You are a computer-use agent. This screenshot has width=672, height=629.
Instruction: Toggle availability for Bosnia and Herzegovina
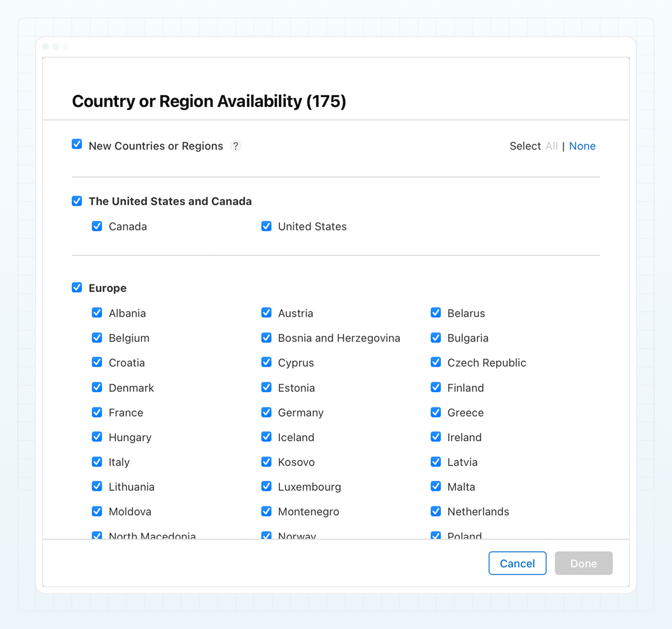point(266,338)
